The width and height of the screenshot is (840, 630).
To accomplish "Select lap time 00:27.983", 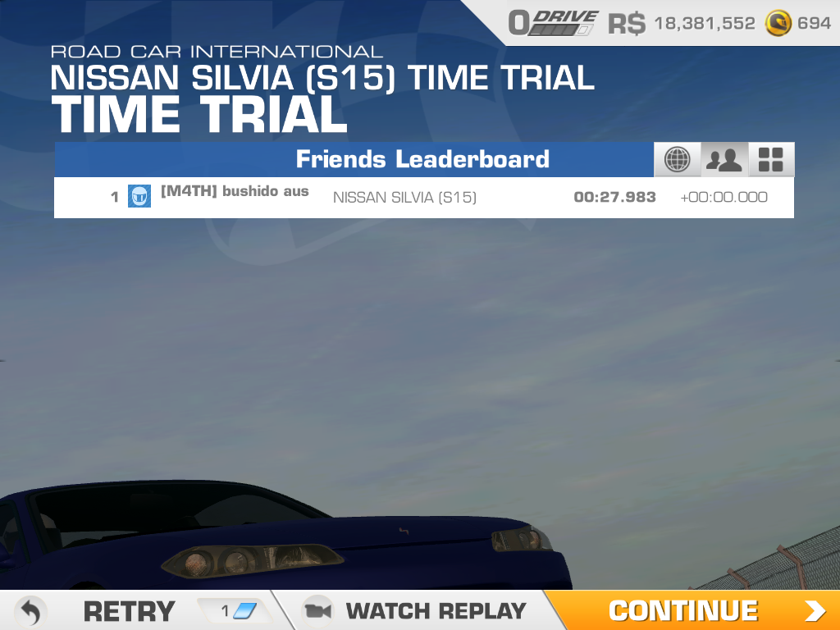I will [x=614, y=197].
